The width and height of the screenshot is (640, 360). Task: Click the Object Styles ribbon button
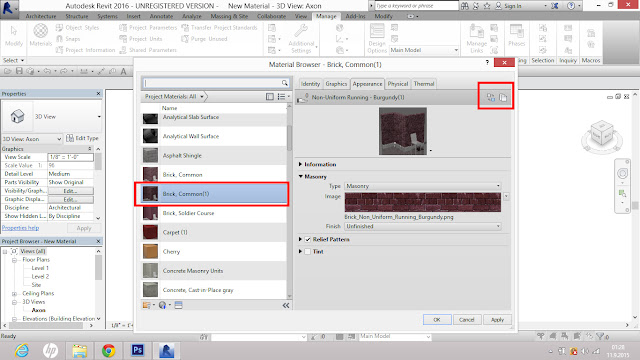(x=77, y=28)
